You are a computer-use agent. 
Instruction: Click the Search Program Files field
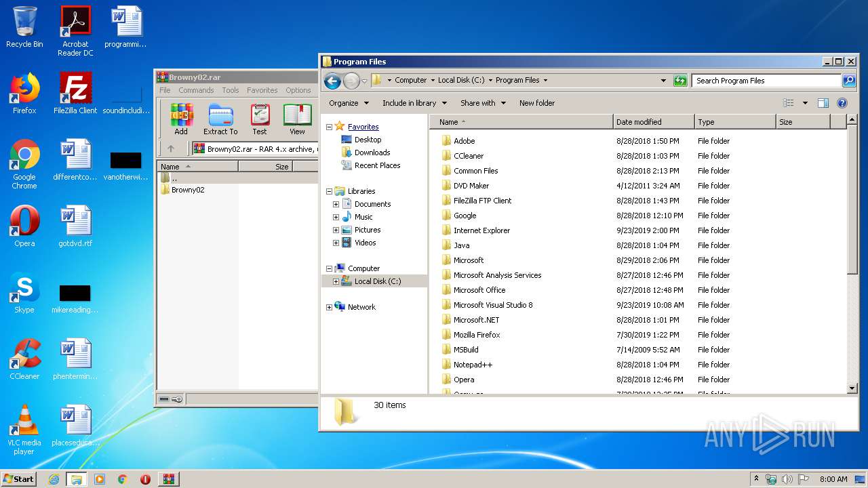coord(766,81)
